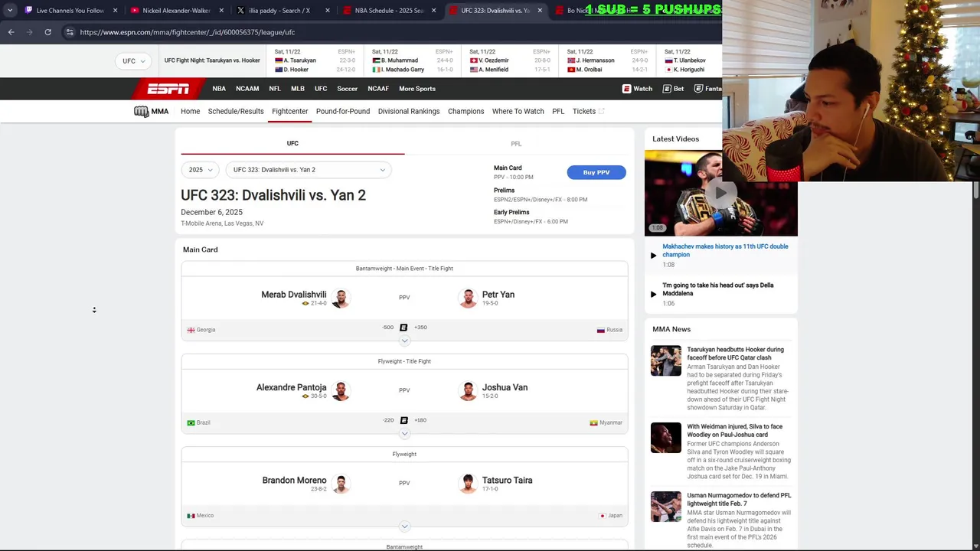Open the tab search dropdown in browser
Screen dimensions: 980x551
pyautogui.click(x=10, y=10)
